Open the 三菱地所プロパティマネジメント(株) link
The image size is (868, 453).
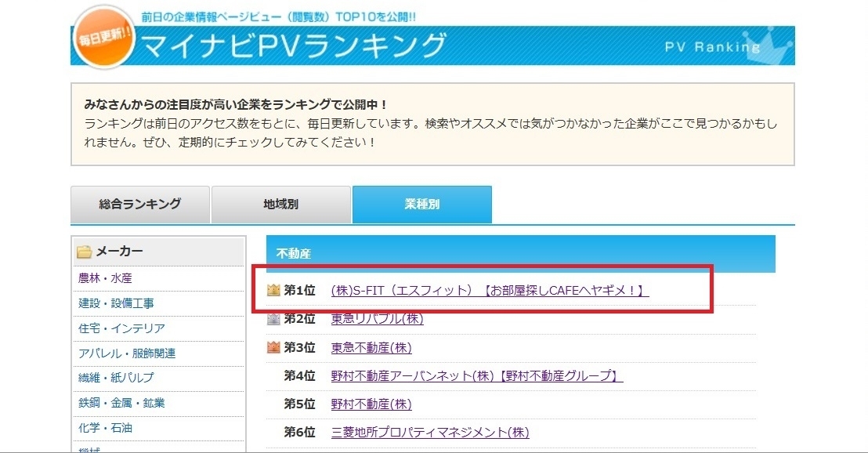430,433
